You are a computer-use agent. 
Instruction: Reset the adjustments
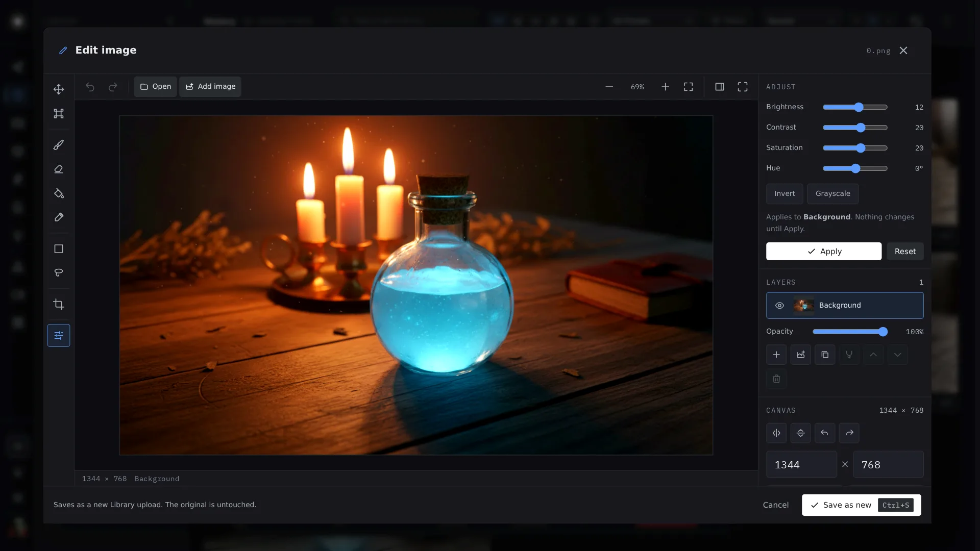pos(905,252)
